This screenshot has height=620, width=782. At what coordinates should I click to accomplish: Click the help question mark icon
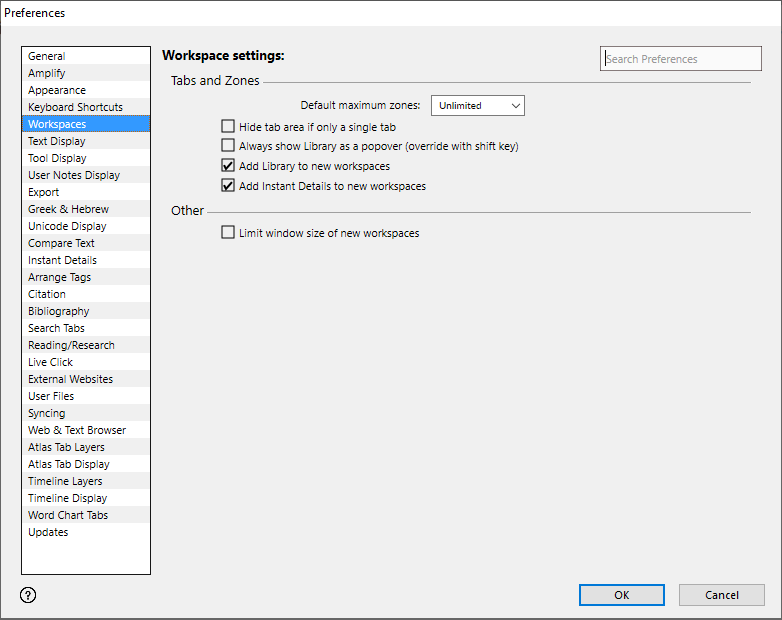coord(28,595)
